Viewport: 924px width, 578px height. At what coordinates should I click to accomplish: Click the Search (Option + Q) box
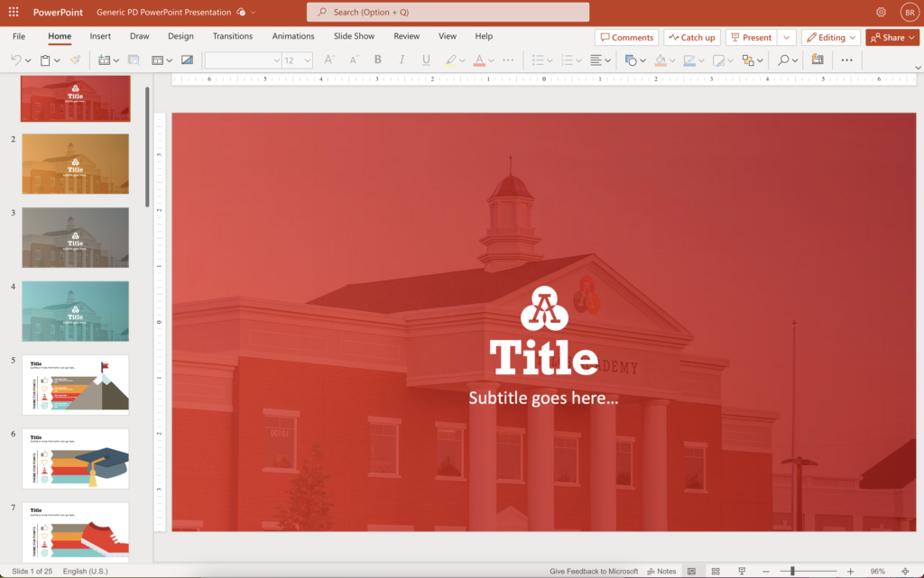pos(448,12)
